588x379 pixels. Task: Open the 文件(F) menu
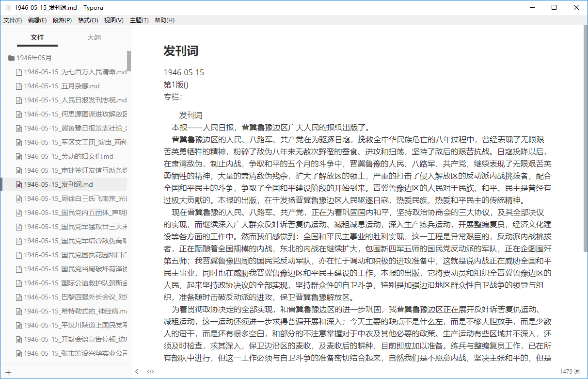click(x=13, y=20)
